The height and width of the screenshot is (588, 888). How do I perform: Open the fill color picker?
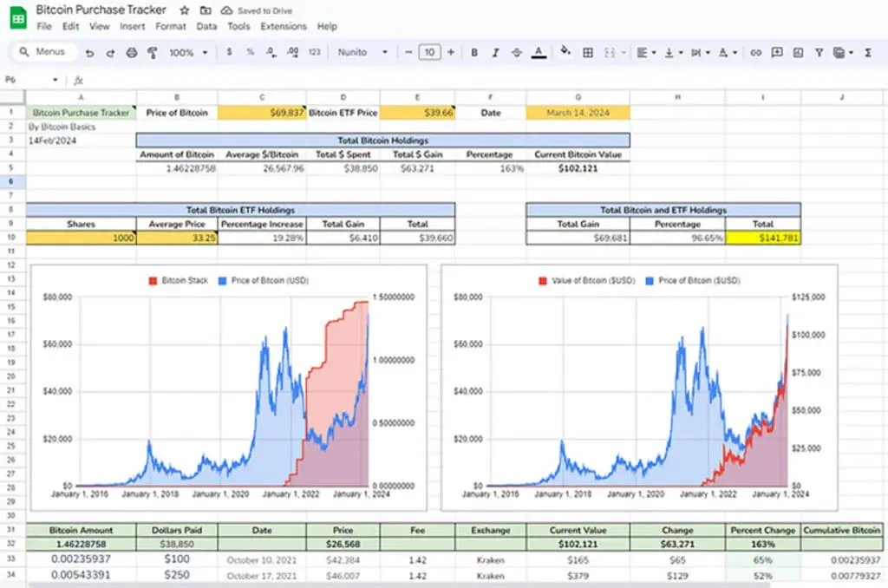(x=565, y=52)
